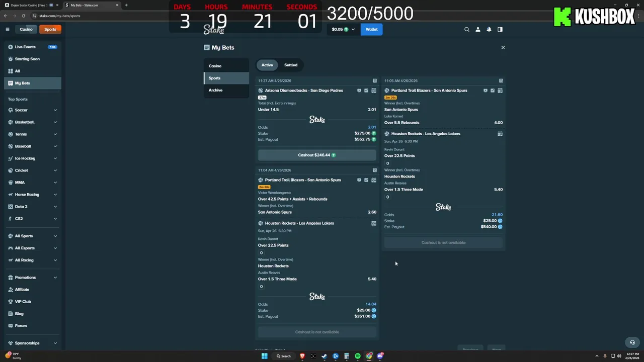
Task: Open stats icon for Arizona Diamondbacks game
Action: 366,90
